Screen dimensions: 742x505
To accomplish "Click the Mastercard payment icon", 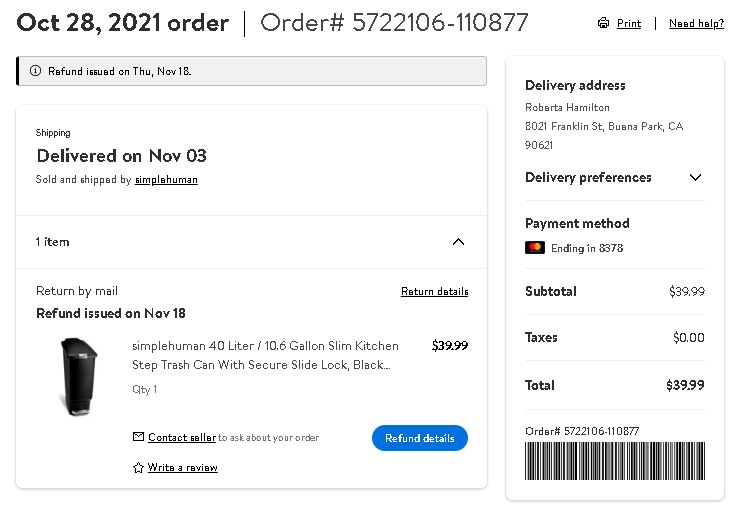I will tap(535, 248).
